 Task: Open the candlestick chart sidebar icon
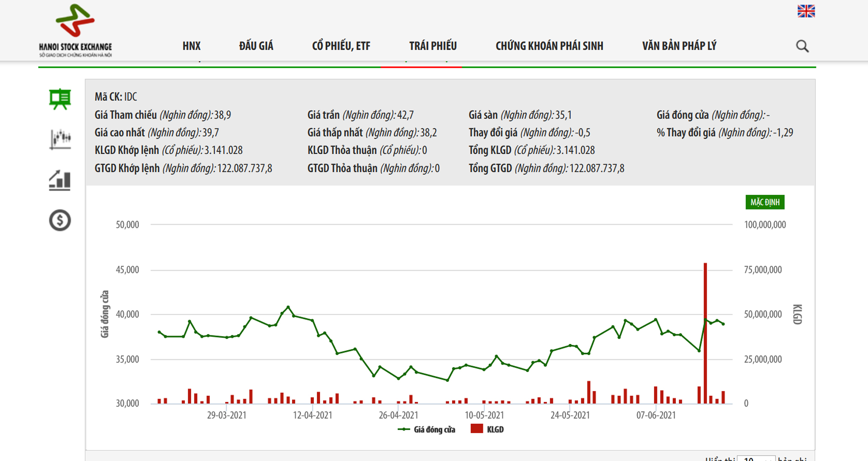(60, 139)
